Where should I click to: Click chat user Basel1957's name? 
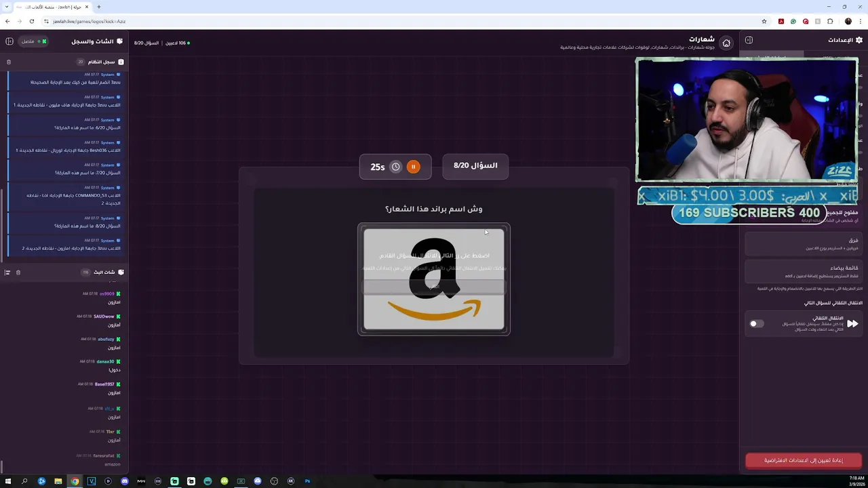(104, 384)
